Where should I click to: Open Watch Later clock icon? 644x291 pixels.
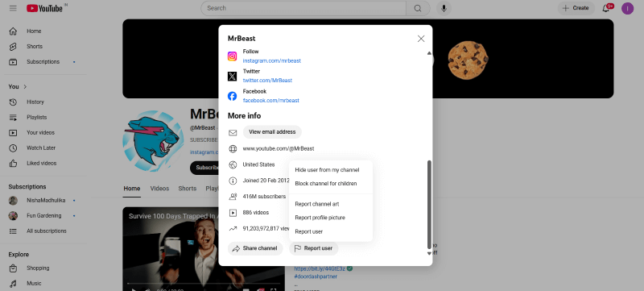pyautogui.click(x=13, y=148)
